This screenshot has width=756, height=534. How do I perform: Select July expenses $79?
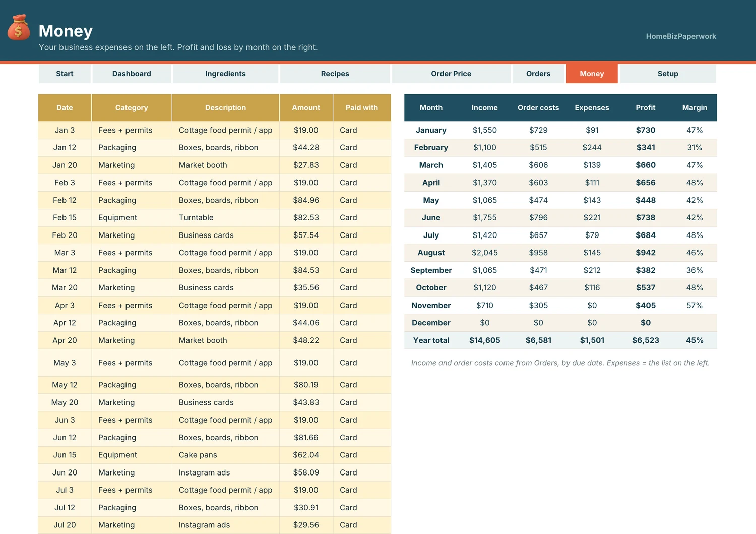point(592,235)
